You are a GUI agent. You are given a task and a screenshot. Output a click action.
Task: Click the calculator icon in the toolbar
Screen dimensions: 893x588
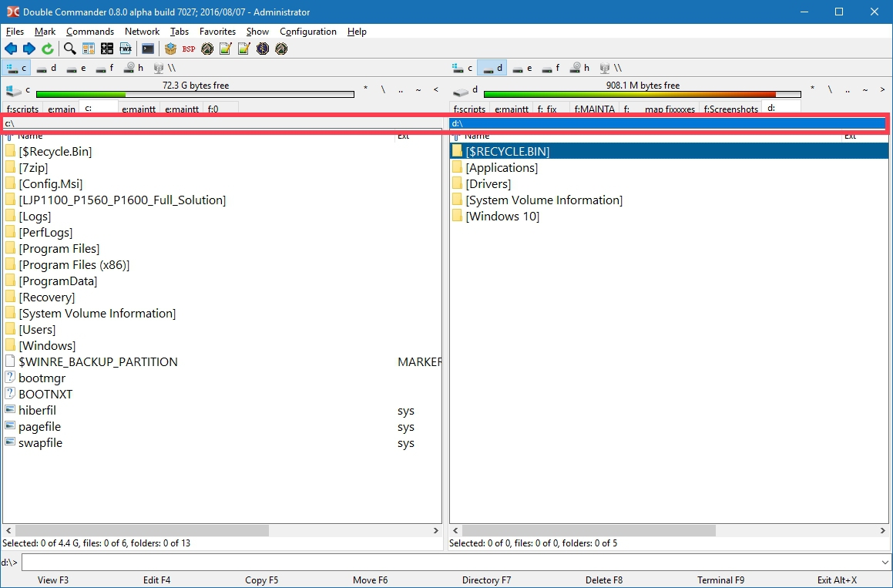click(x=107, y=49)
